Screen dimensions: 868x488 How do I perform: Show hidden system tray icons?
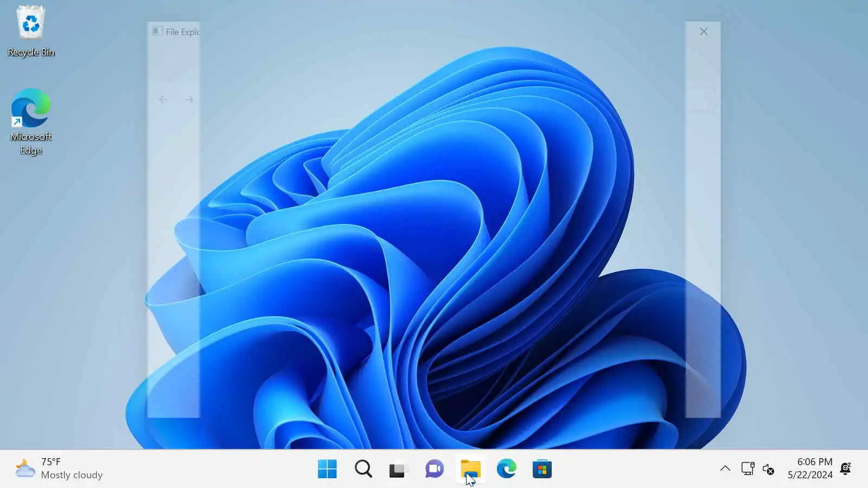click(x=725, y=468)
